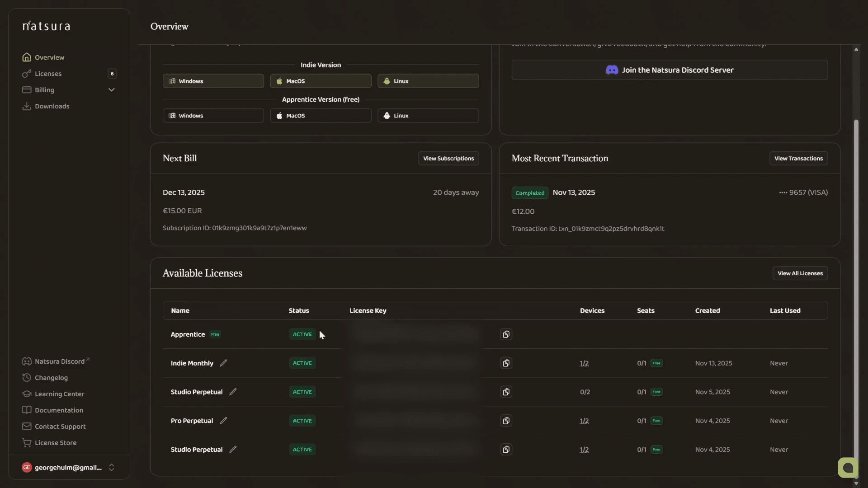868x488 pixels.
Task: Open the chat support widget
Action: (x=848, y=468)
